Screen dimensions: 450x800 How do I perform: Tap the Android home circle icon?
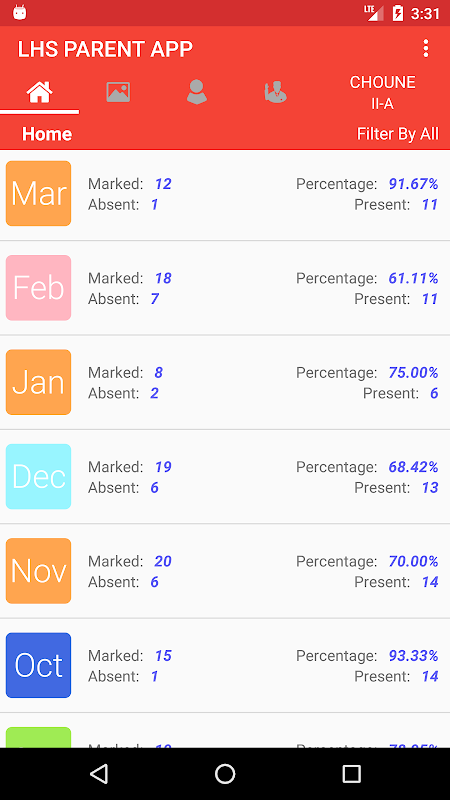point(225,773)
